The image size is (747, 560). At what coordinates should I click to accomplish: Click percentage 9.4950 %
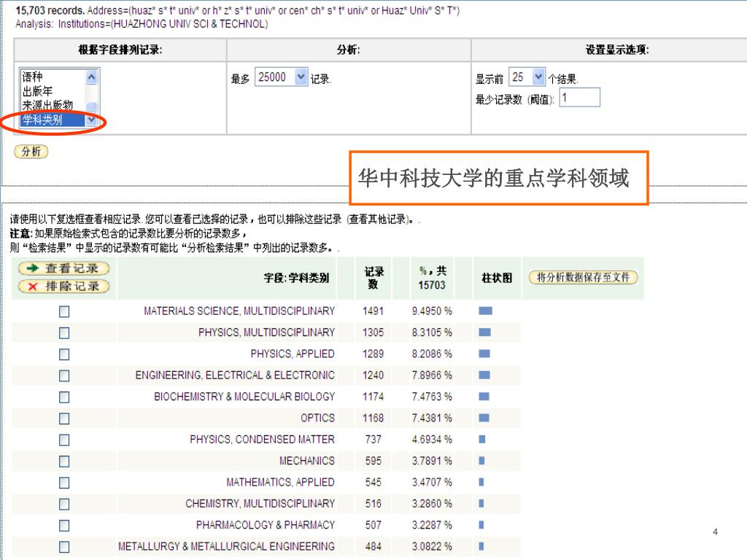[432, 311]
